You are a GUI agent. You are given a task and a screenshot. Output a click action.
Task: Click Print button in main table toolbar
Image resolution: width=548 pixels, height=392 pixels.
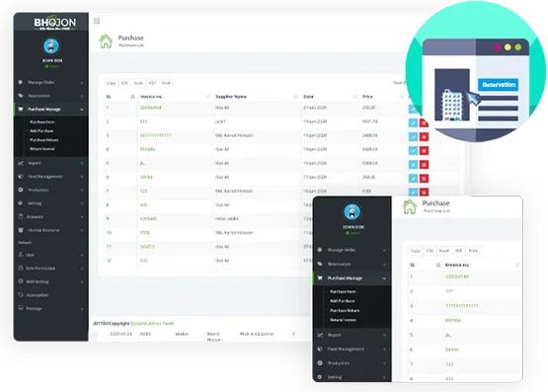point(166,83)
